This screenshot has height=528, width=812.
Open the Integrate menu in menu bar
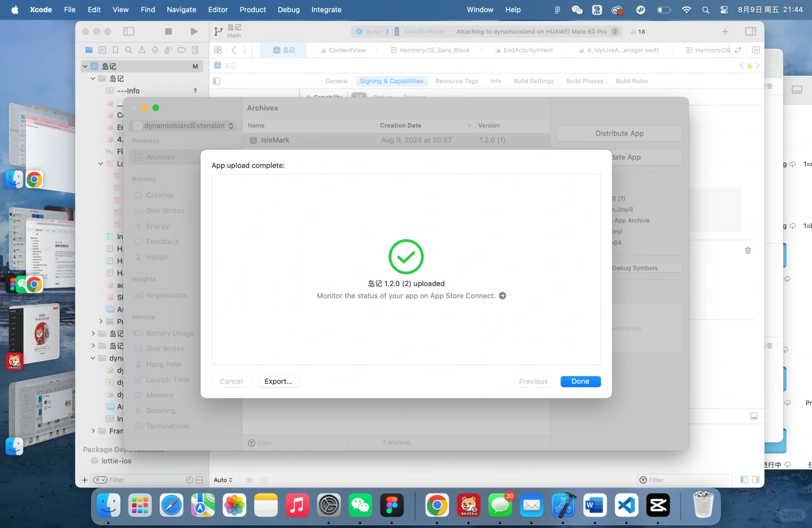(x=327, y=10)
